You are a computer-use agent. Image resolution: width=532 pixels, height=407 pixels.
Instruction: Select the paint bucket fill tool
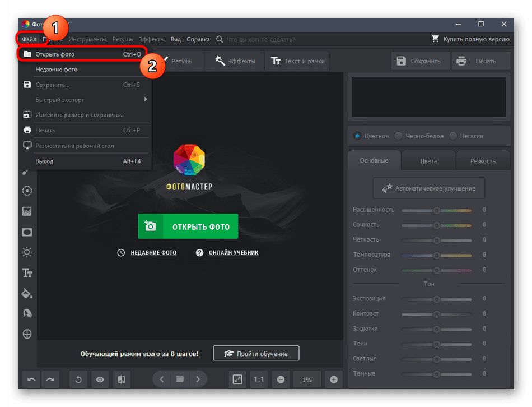point(27,293)
